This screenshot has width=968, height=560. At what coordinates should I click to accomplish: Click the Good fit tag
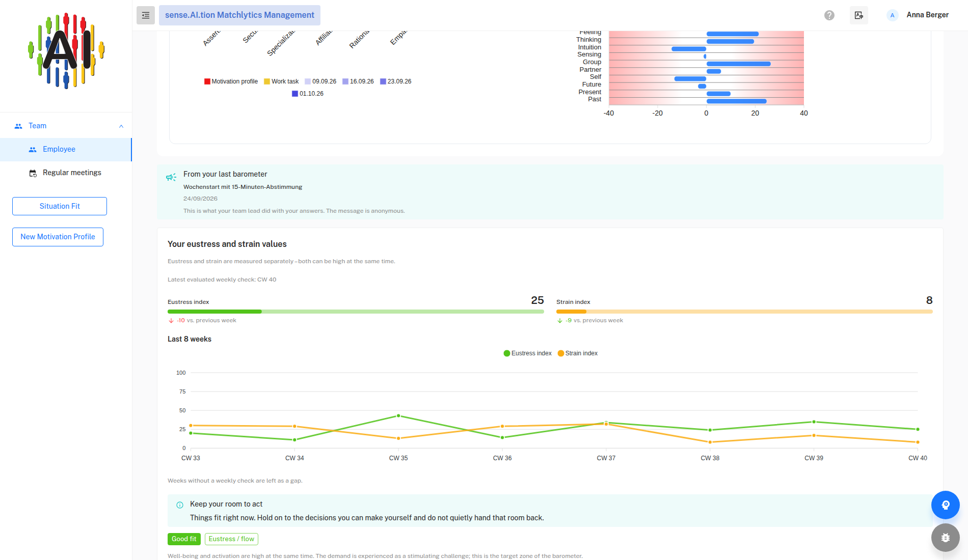click(x=184, y=539)
